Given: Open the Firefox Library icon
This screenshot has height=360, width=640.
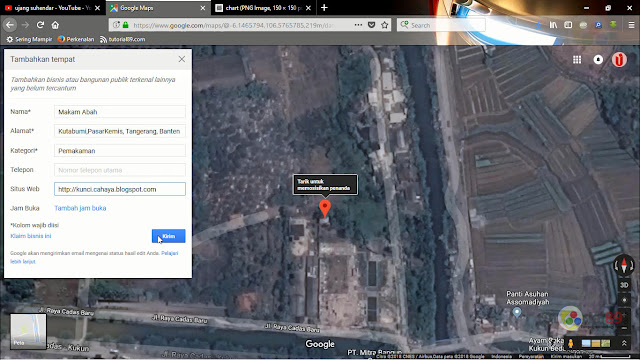Looking at the screenshot, I should point(553,25).
